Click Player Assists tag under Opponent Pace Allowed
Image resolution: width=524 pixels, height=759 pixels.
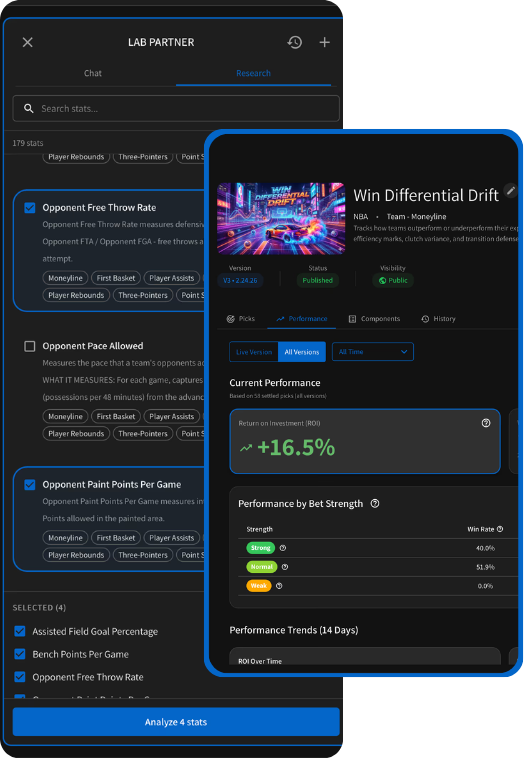(x=172, y=416)
